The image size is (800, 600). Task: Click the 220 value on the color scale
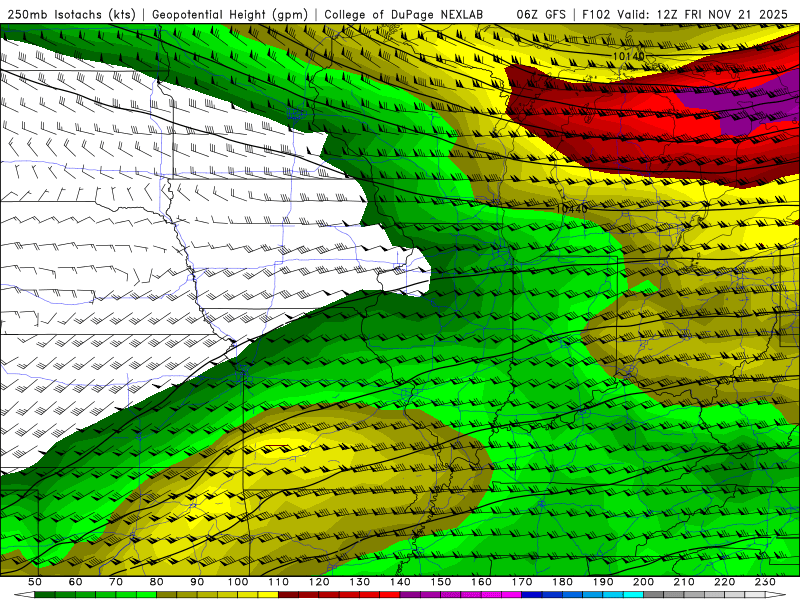(x=724, y=582)
